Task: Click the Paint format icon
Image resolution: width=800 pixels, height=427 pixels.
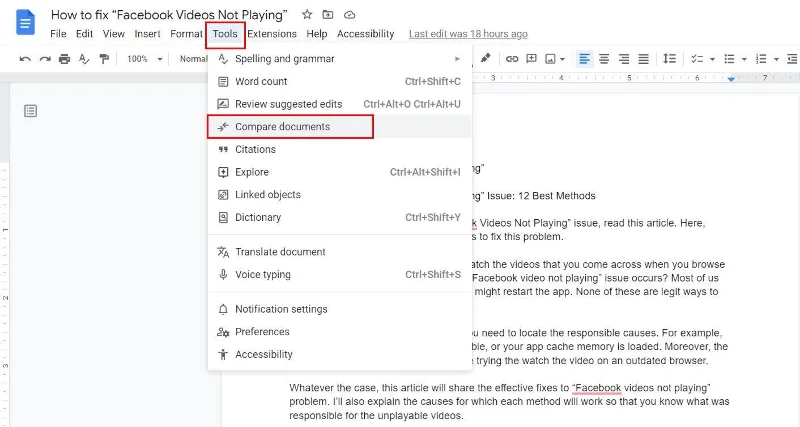Action: [104, 59]
